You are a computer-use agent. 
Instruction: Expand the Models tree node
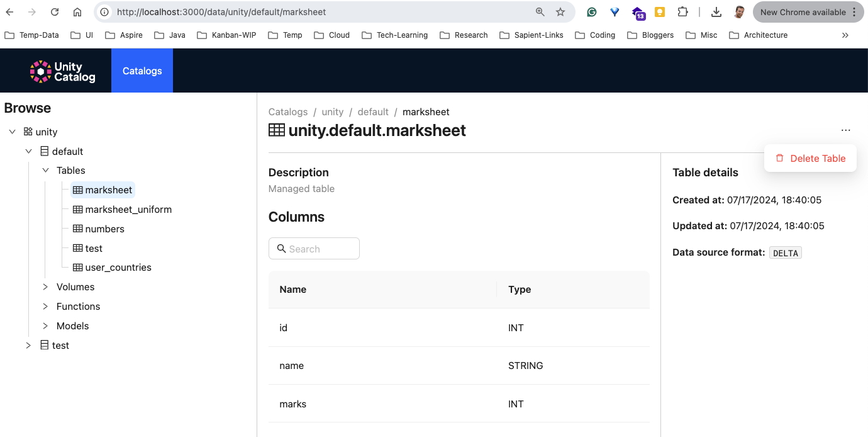[45, 326]
